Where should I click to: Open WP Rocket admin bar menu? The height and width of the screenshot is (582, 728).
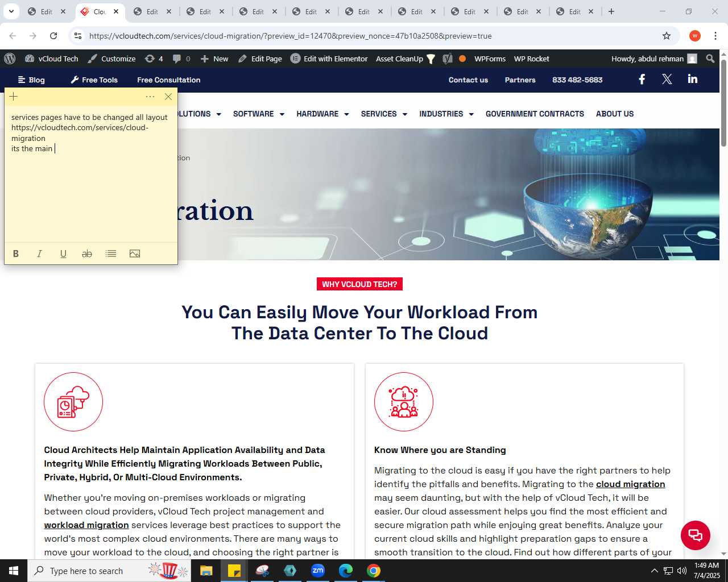pyautogui.click(x=531, y=59)
